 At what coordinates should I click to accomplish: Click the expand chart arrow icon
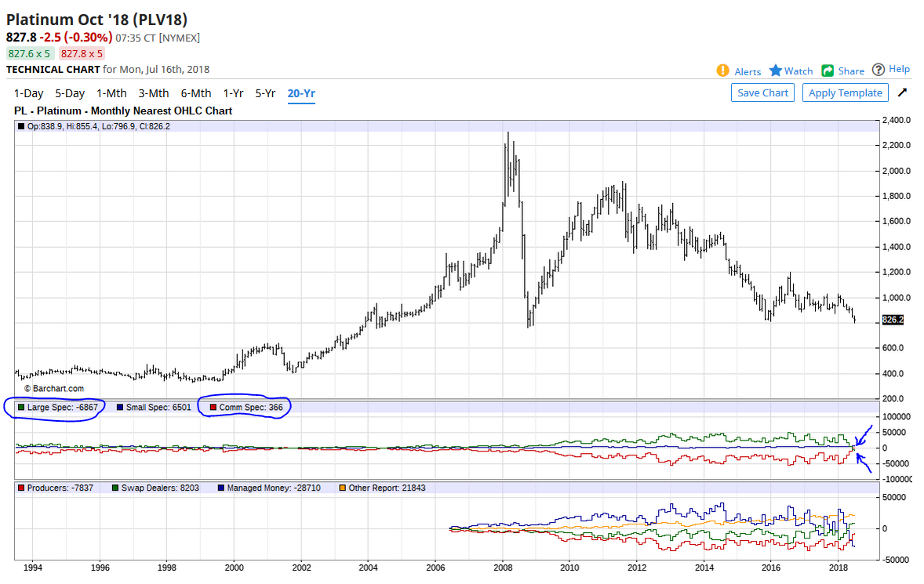[x=902, y=92]
